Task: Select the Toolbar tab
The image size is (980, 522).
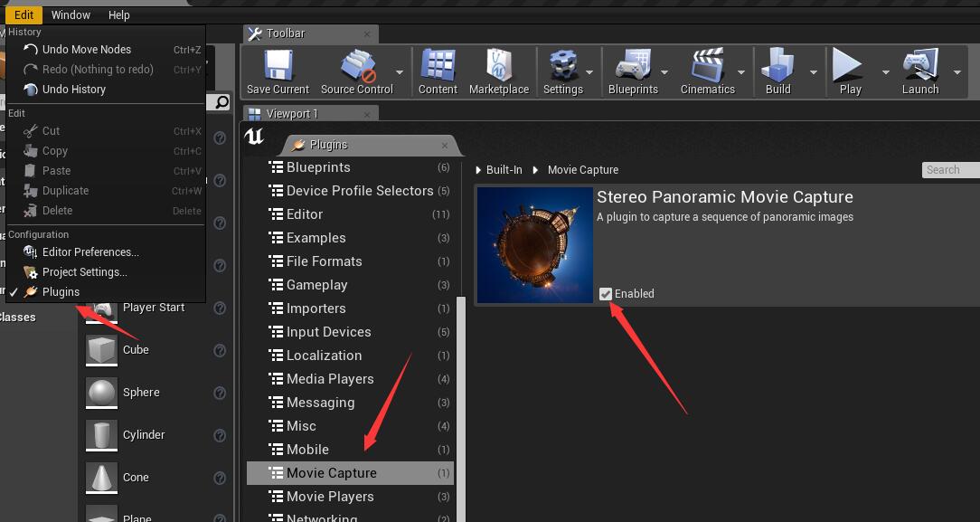Action: point(311,33)
